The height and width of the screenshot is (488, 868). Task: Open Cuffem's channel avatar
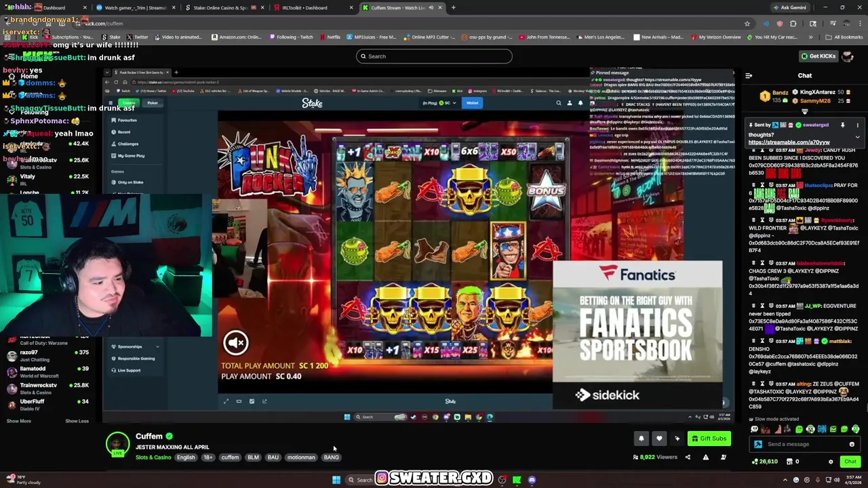[x=117, y=444]
